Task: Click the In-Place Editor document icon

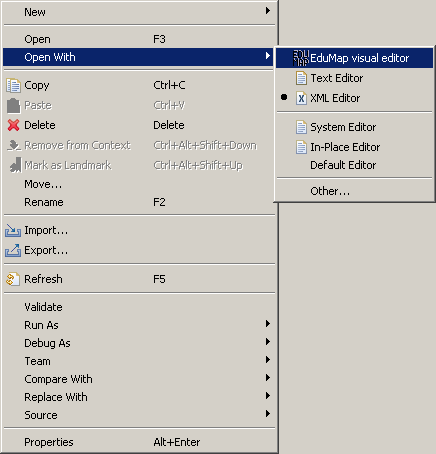Action: [301, 147]
